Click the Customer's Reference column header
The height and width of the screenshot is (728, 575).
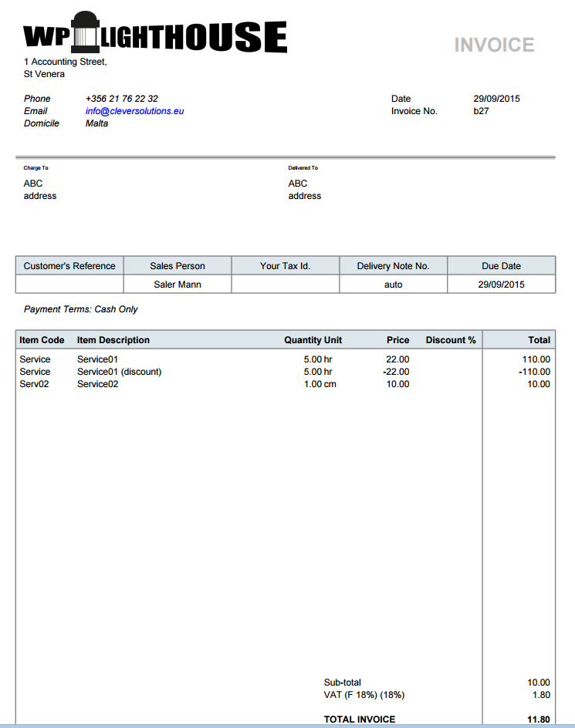(x=69, y=266)
